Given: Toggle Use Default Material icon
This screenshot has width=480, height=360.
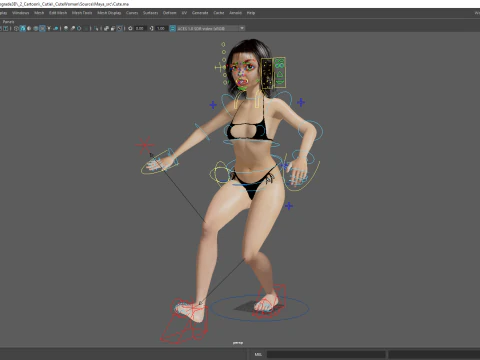Looking at the screenshot, I should [x=29, y=28].
